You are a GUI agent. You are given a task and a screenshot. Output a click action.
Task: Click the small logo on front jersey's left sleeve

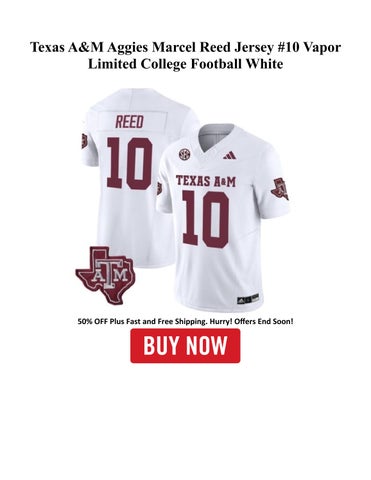point(159,188)
